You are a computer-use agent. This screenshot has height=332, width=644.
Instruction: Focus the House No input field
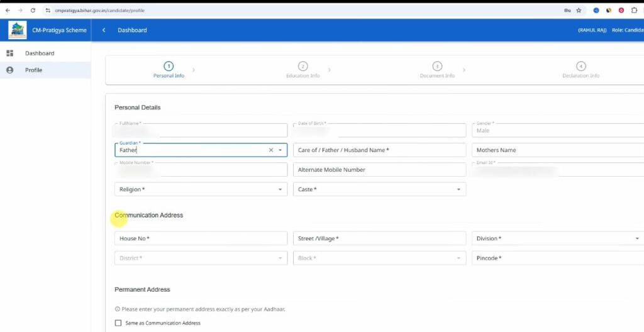200,239
